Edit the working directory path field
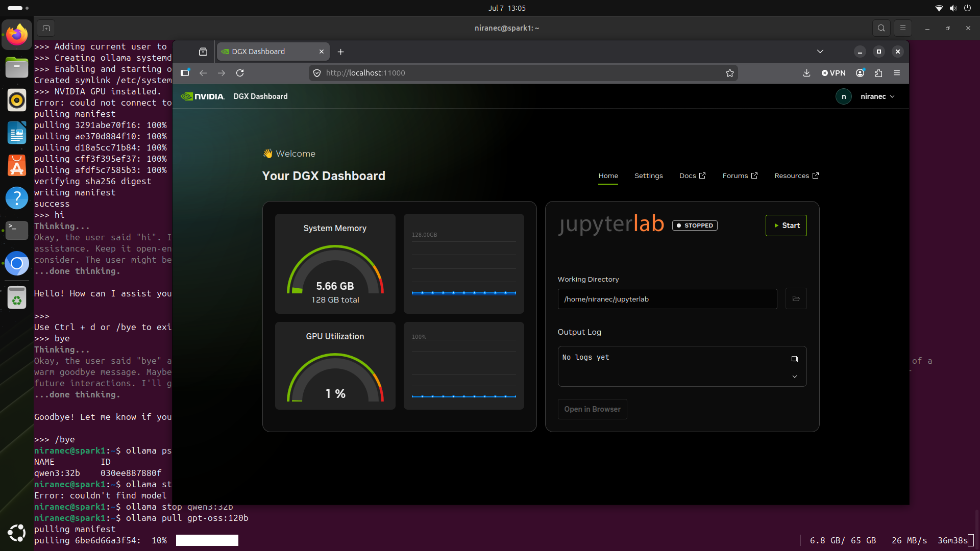Screen dimensions: 980x551 (667, 299)
